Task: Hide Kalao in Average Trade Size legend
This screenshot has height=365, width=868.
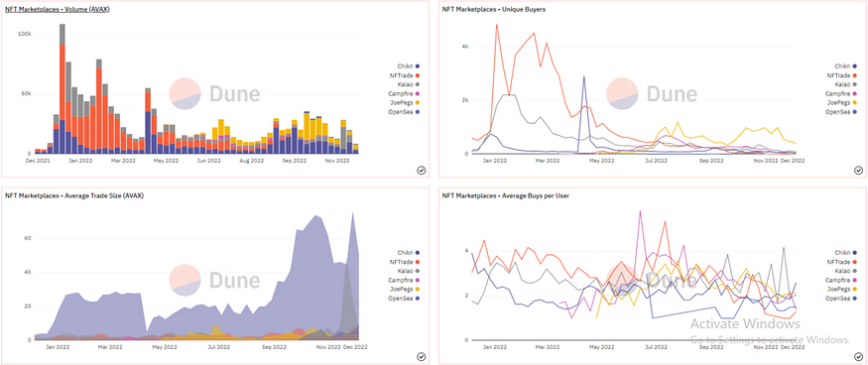Action: 408,271
